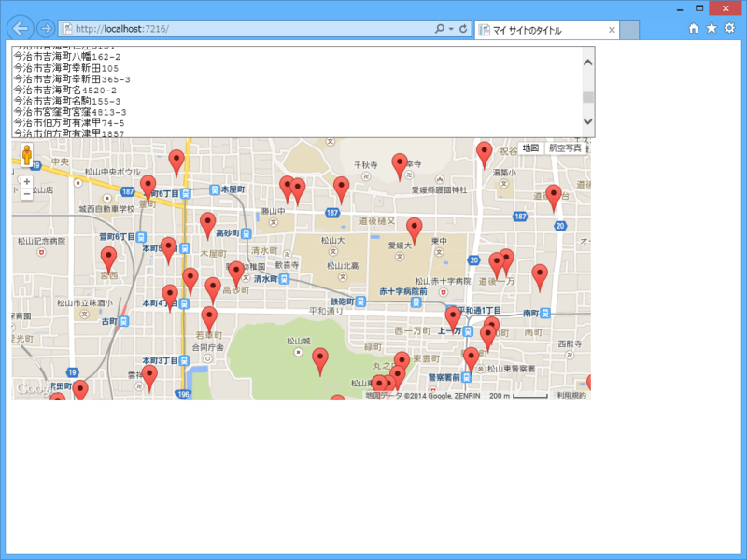Select the row 今治市宮窪町宮窪4813-3
Screen dimensions: 747x560
(x=70, y=112)
